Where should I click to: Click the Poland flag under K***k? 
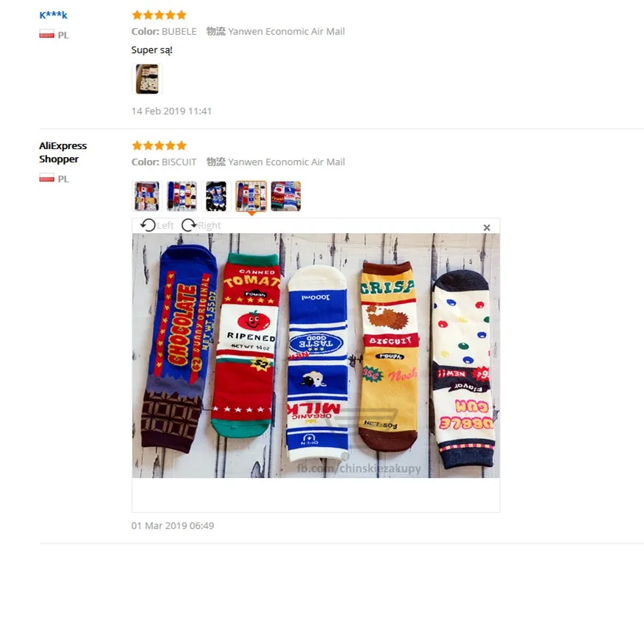46,34
